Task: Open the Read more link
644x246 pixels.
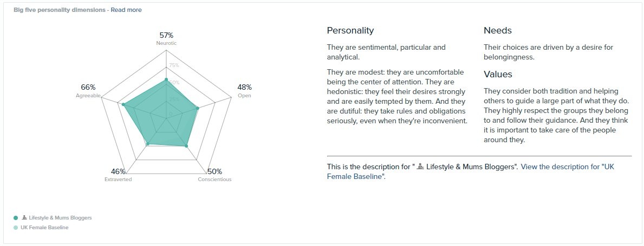Action: (x=126, y=10)
